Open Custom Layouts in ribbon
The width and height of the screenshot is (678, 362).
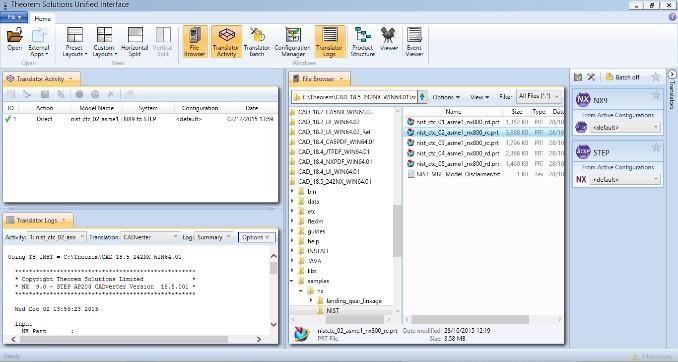pyautogui.click(x=104, y=42)
